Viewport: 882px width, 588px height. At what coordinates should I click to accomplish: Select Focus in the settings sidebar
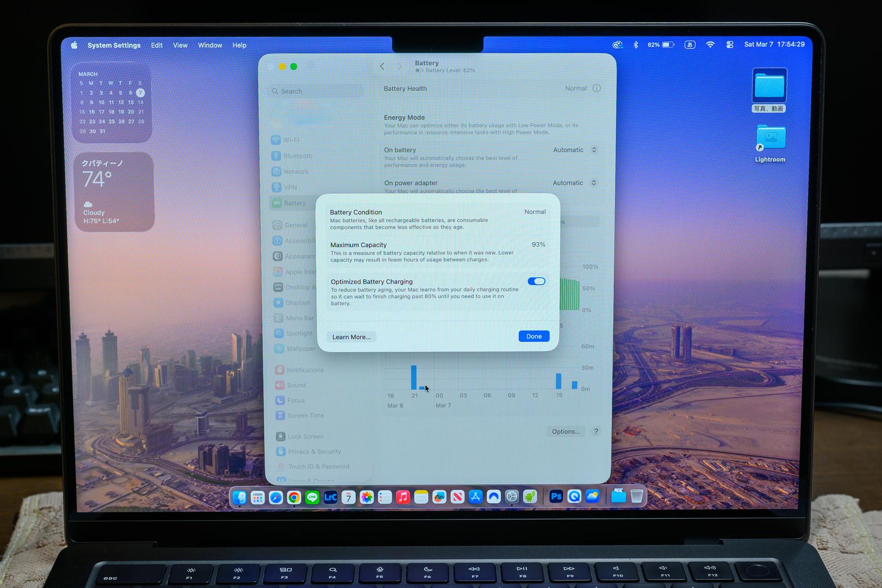point(322,401)
